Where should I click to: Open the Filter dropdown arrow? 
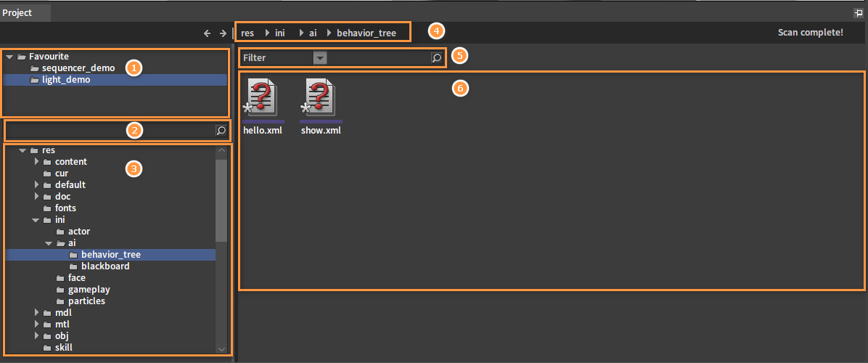tap(320, 57)
